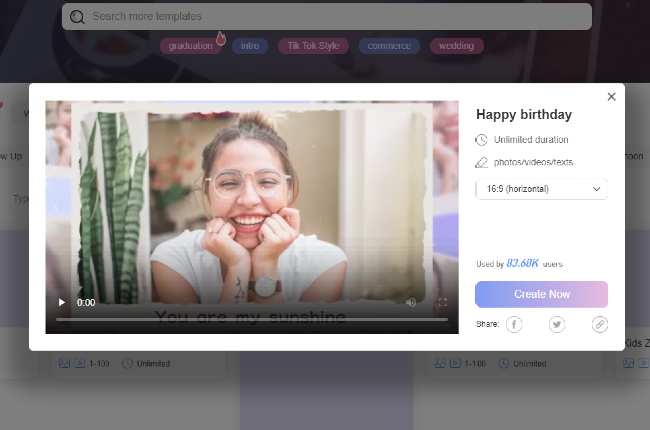Enter fullscreen mode on the video preview
The height and width of the screenshot is (430, 650).
pos(443,302)
